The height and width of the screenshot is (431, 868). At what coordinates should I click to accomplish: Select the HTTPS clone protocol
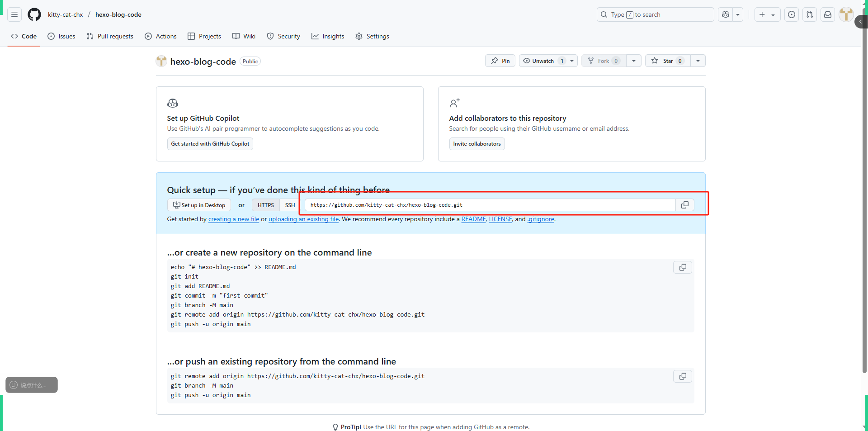tap(266, 205)
